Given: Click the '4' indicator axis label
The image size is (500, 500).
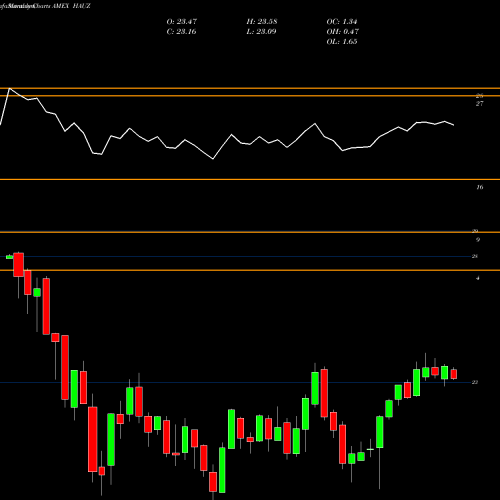Looking at the screenshot, I should click(478, 278).
